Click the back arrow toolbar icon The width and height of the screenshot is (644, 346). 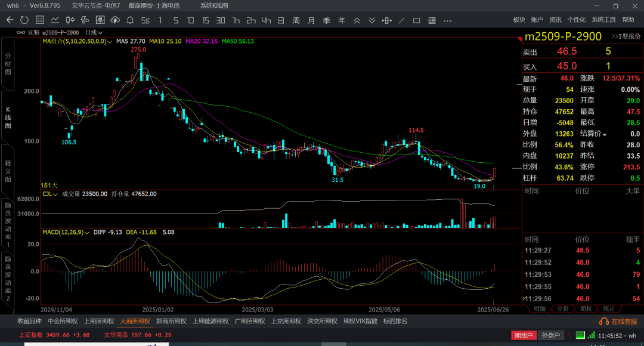point(10,20)
